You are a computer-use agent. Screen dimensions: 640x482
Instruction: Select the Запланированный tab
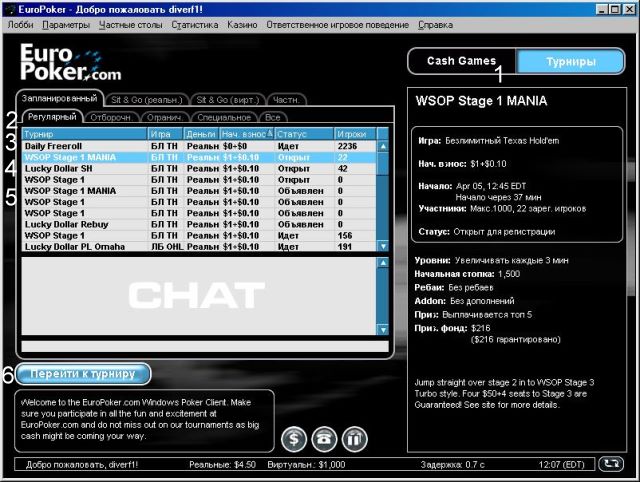60,98
